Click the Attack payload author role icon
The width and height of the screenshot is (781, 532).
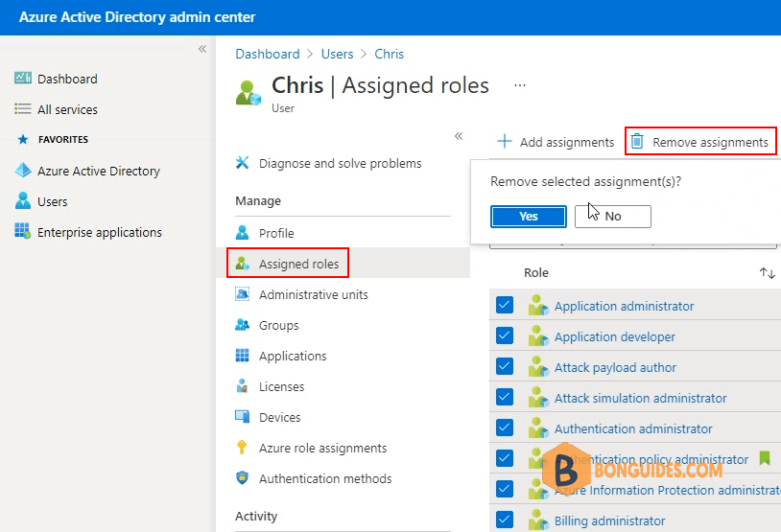[538, 367]
